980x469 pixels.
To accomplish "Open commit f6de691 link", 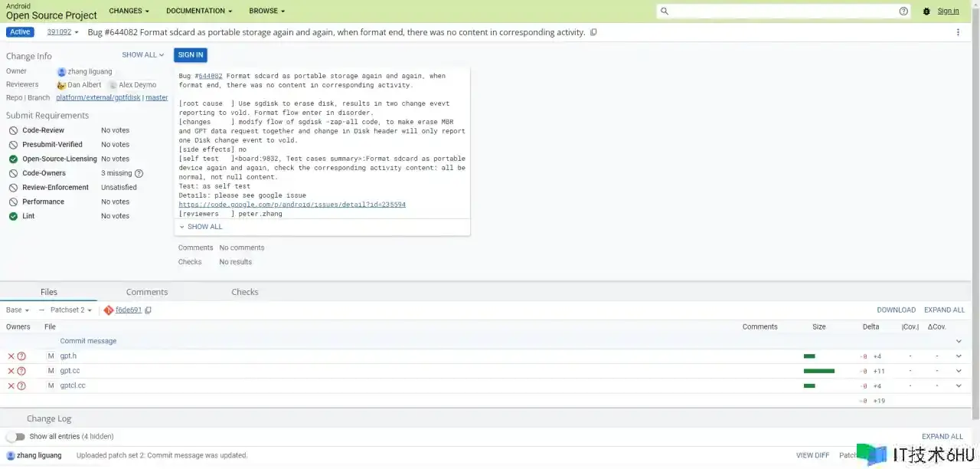I will (129, 310).
